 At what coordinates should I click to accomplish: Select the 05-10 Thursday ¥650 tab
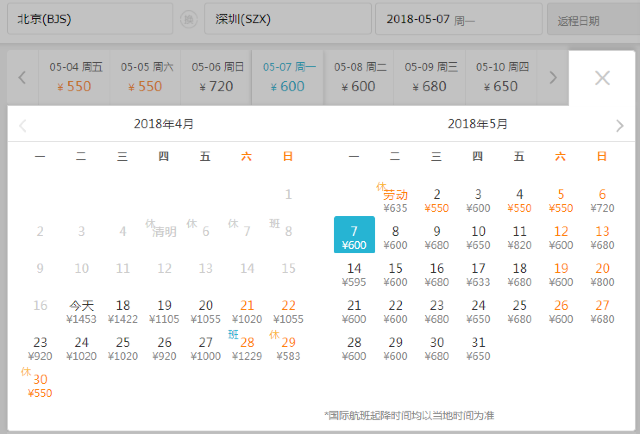[501, 78]
